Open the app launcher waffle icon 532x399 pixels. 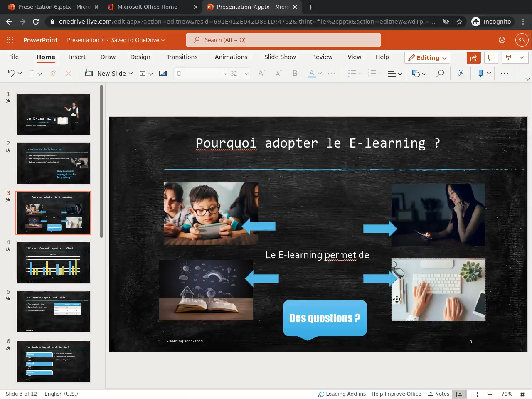pos(10,40)
